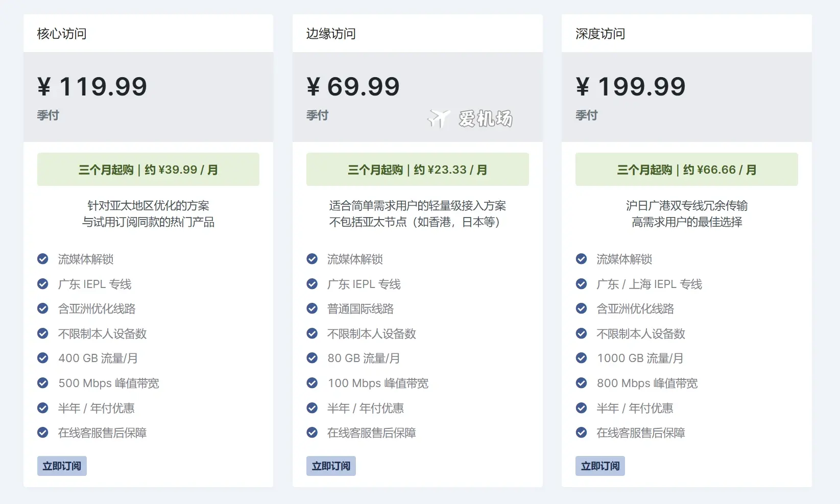Click the checkmark icon beside 400 GB 流量/月
The image size is (840, 504).
pos(43,358)
